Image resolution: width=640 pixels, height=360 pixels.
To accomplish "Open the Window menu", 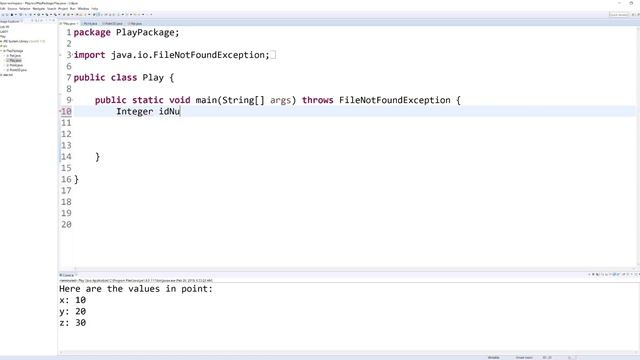I will pos(83,9).
